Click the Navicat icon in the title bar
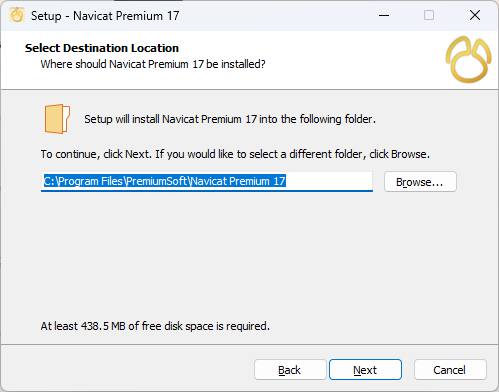Screen dimensions: 499x392 (17, 15)
